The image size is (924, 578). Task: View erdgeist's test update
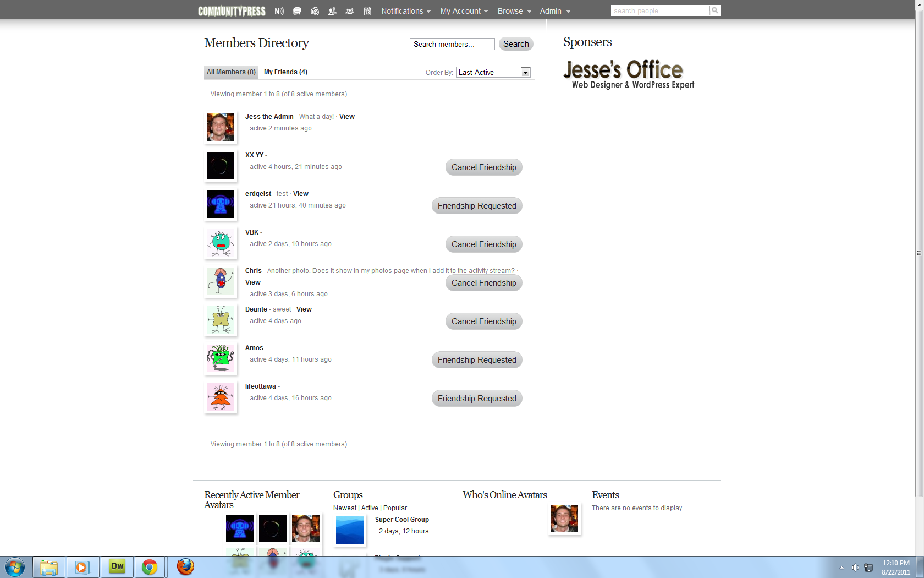tap(301, 194)
